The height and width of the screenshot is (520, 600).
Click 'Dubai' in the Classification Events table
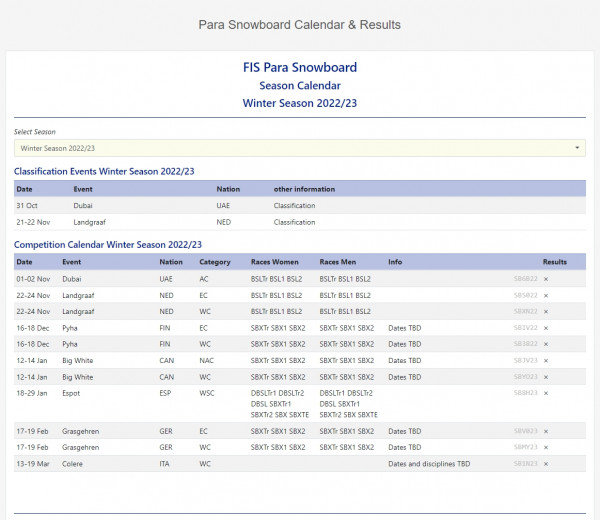tap(83, 205)
